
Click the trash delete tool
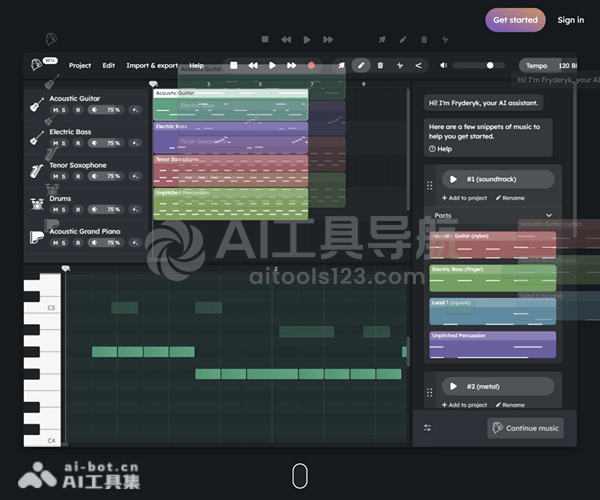point(380,65)
